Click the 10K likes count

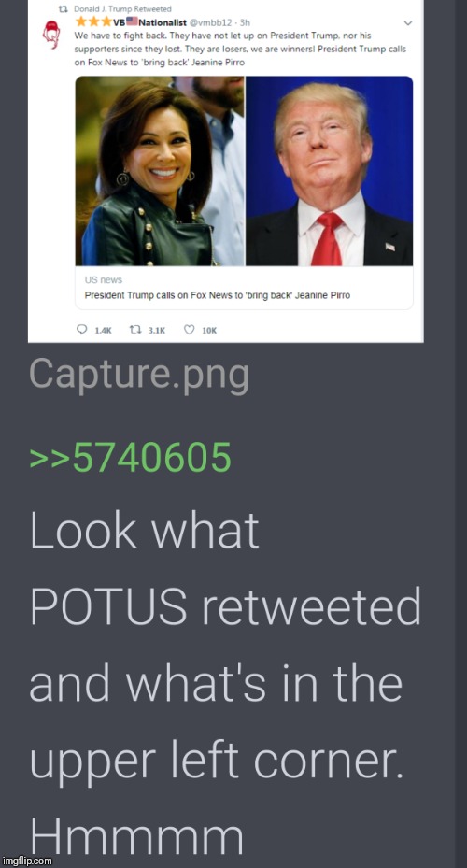[209, 331]
